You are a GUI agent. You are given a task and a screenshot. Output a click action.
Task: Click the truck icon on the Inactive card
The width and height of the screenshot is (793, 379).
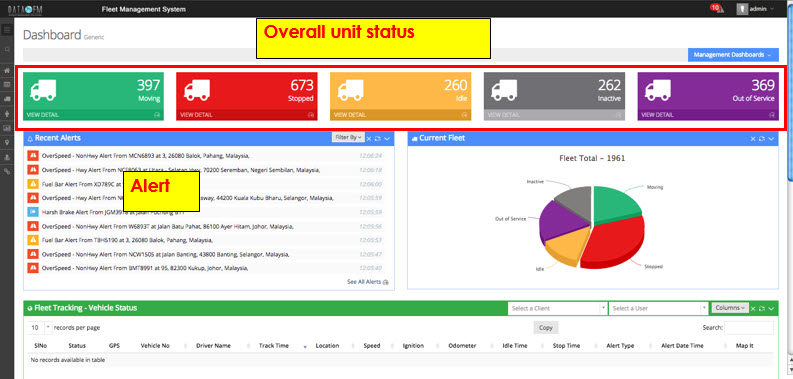coord(504,90)
